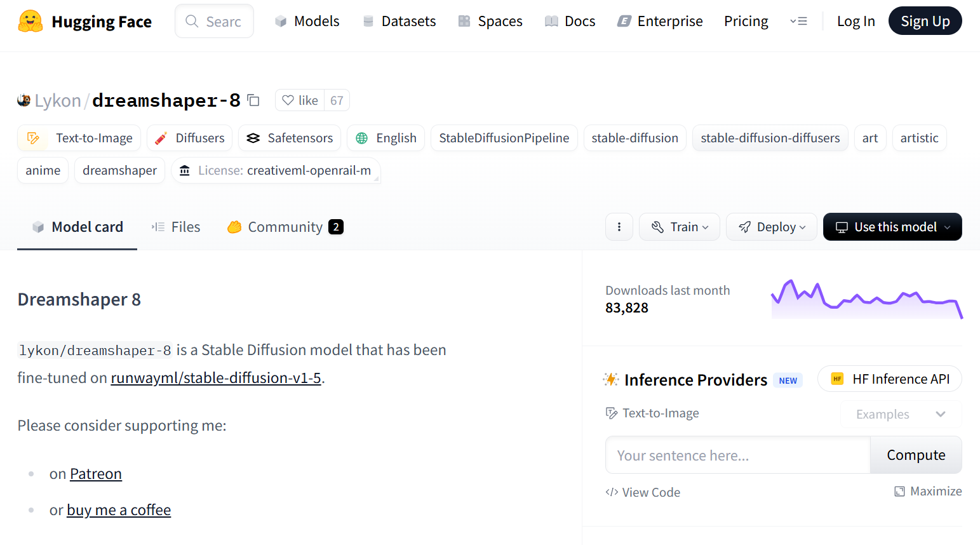
Task: Switch to the Files tab
Action: (x=176, y=227)
